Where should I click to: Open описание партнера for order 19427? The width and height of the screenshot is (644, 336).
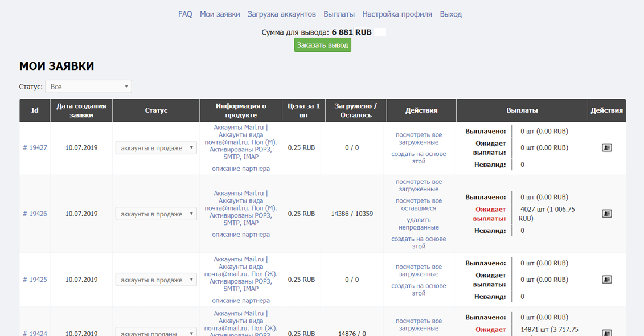click(241, 169)
